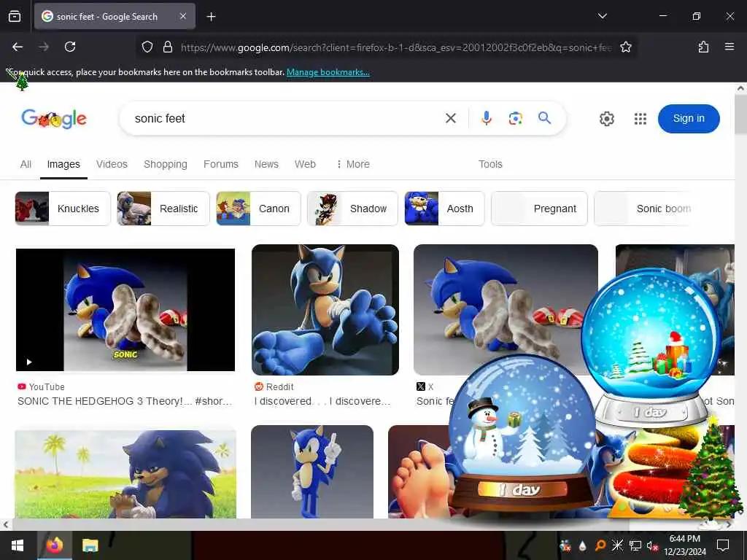Open the News tab
The width and height of the screenshot is (747, 560).
[x=266, y=164]
